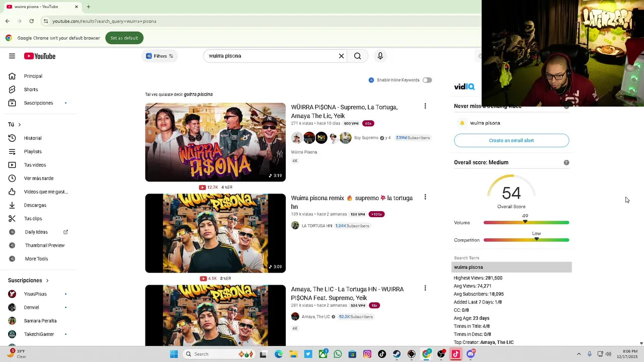Open options menu for Wuirra pisona remix video
Viewport: 644px width, 362px height.
click(425, 197)
